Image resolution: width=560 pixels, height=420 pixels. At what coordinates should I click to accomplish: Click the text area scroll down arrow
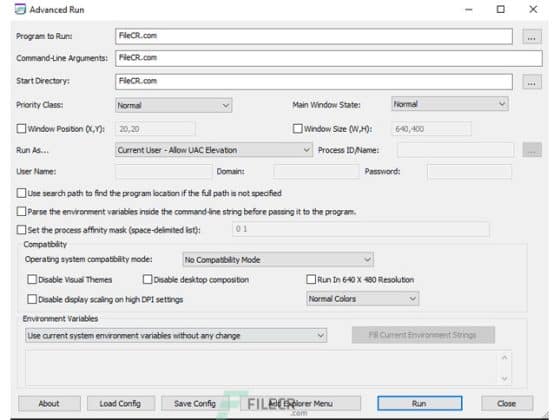click(x=505, y=379)
